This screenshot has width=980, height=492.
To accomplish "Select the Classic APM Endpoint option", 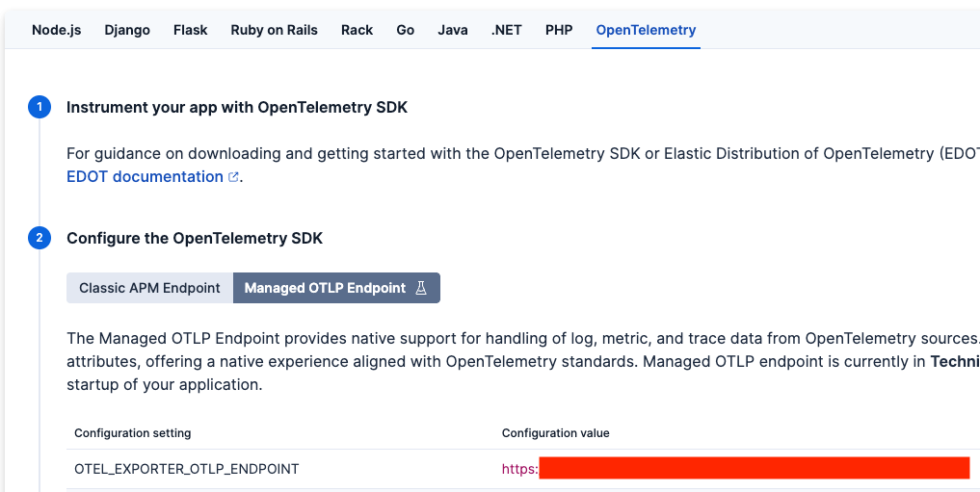I will 149,288.
